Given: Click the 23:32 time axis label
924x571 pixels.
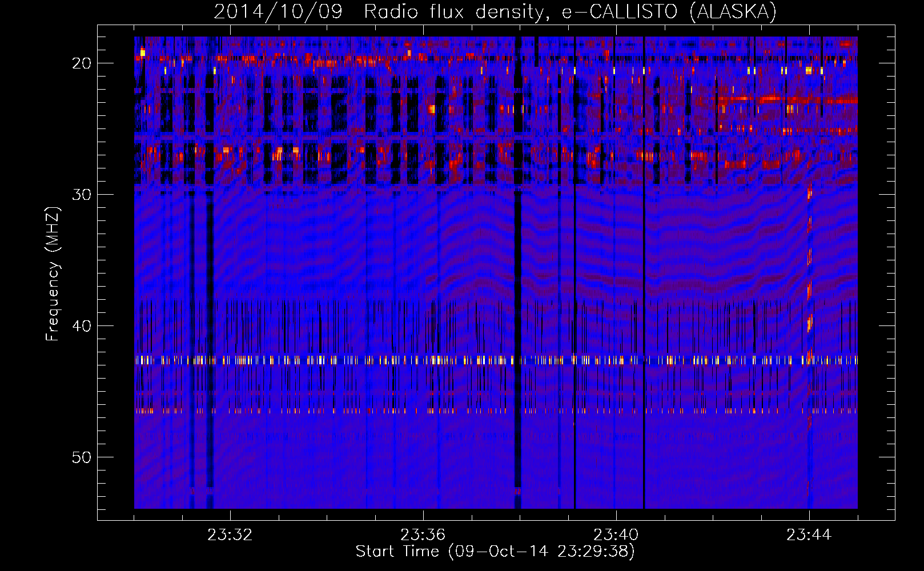Looking at the screenshot, I should (230, 535).
